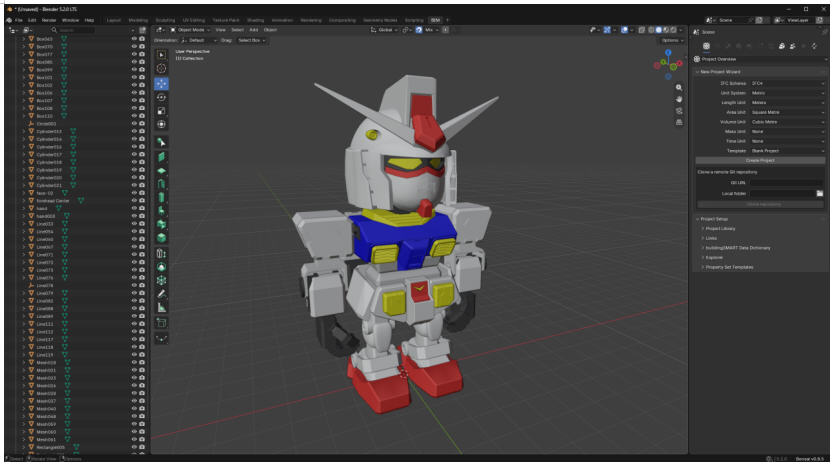Select the Transform tool in viewport toolbar
Image resolution: width=834 pixels, height=467 pixels.
161,124
